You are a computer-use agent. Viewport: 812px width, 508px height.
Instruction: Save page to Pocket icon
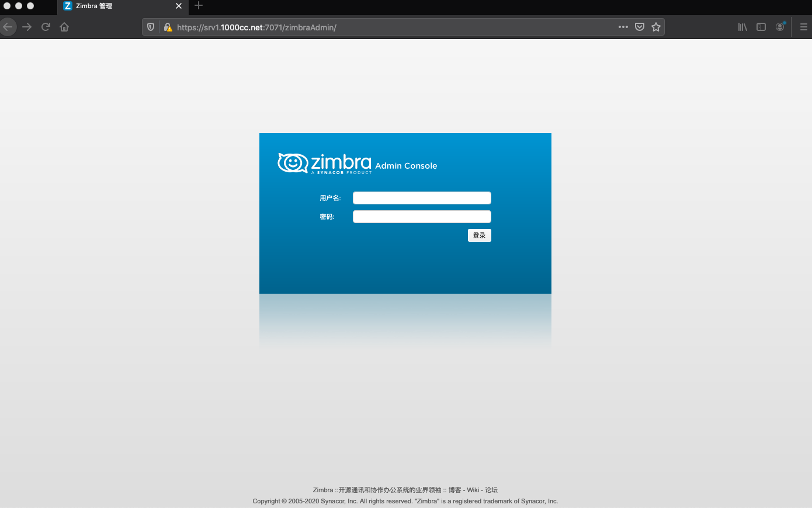640,27
